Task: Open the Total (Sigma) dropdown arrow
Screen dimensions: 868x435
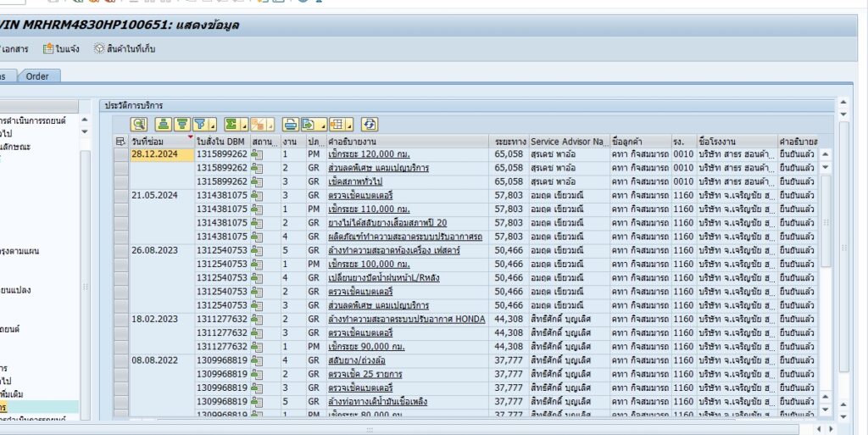Action: click(243, 126)
